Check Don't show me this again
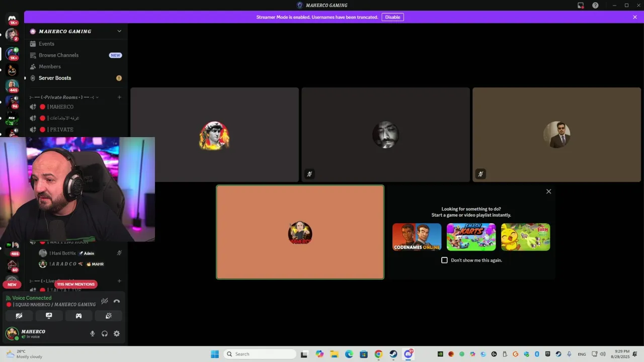This screenshot has height=362, width=644. (444, 260)
